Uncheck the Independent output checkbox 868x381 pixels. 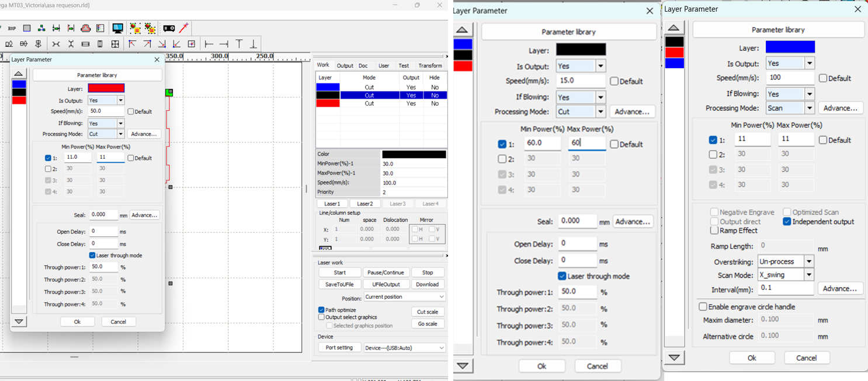pyautogui.click(x=787, y=222)
